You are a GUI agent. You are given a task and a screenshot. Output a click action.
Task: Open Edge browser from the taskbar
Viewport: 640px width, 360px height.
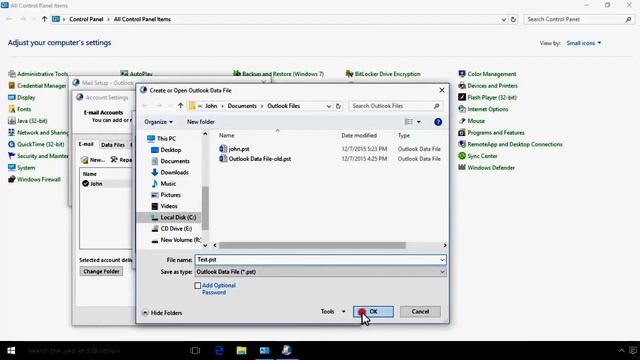(219, 351)
